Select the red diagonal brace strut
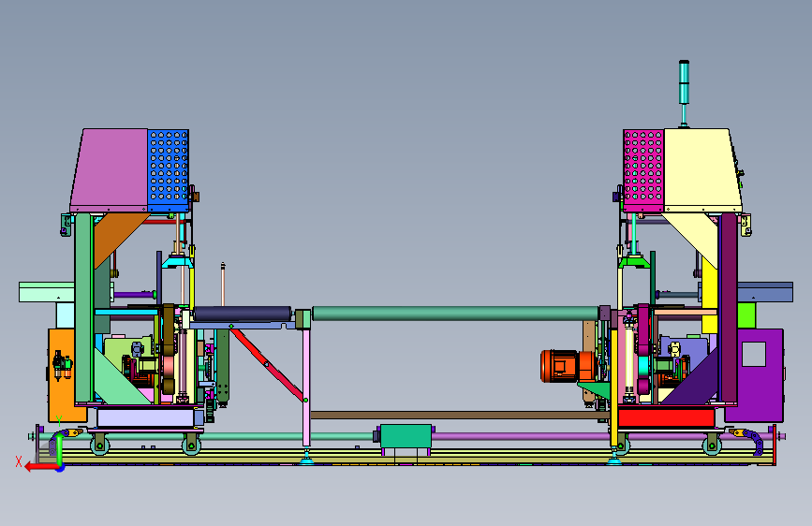Viewport: 812px width, 526px height. click(x=266, y=364)
